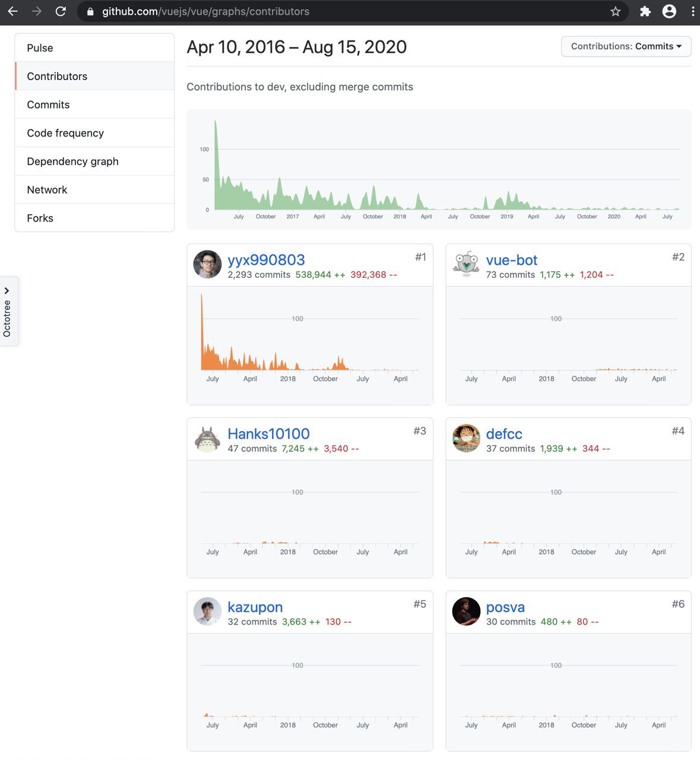Open the browser profile avatar icon
The height and width of the screenshot is (760, 700).
[x=669, y=11]
